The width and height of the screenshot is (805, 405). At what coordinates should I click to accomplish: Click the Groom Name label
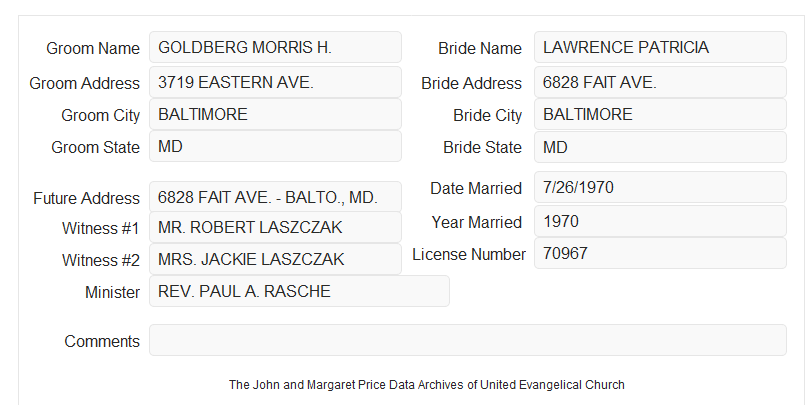tap(93, 48)
